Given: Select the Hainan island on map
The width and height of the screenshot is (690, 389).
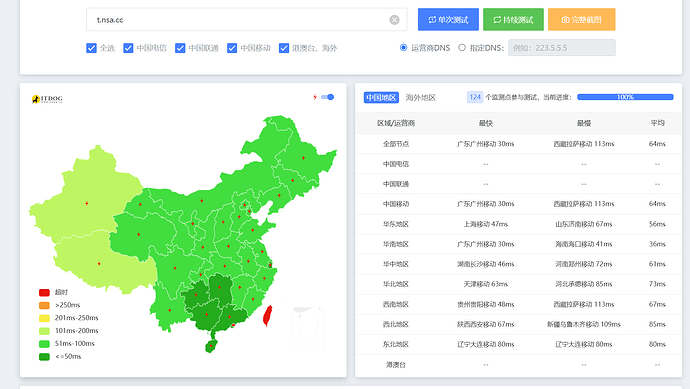Looking at the screenshot, I should pos(211,346).
